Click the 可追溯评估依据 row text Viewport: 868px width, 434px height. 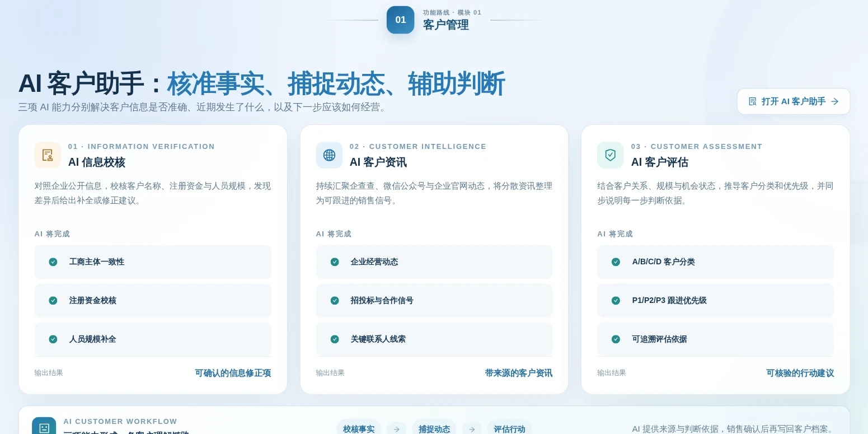pyautogui.click(x=660, y=339)
